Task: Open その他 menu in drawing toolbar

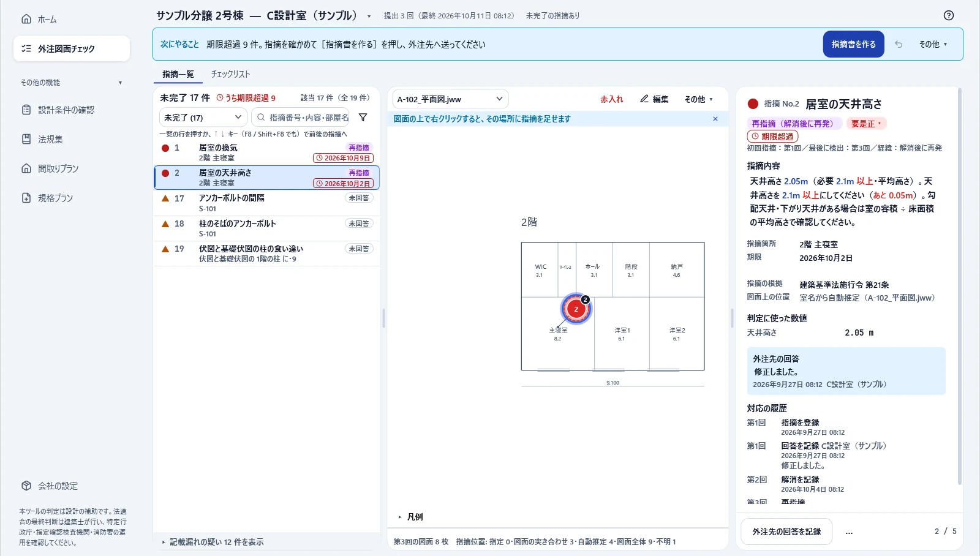Action: click(x=698, y=99)
